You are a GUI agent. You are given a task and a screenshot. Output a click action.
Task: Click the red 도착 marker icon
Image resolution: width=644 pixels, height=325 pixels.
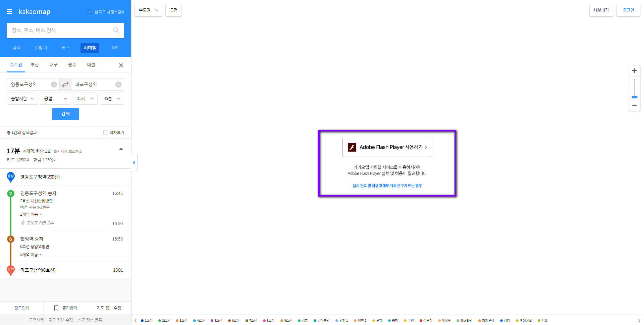11,270
